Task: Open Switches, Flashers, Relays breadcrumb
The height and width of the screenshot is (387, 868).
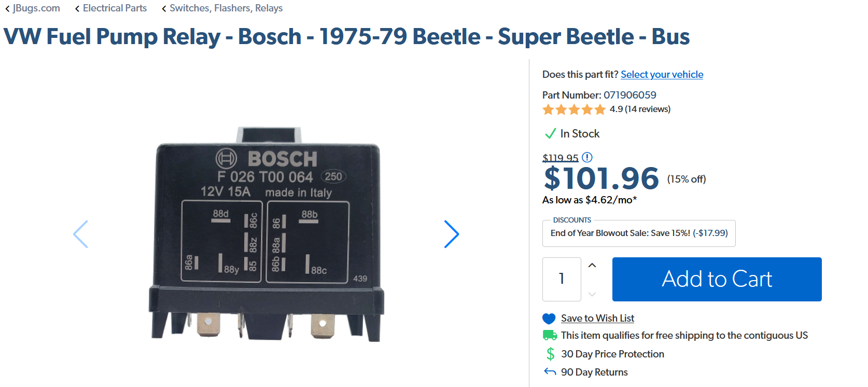Action: coord(226,8)
